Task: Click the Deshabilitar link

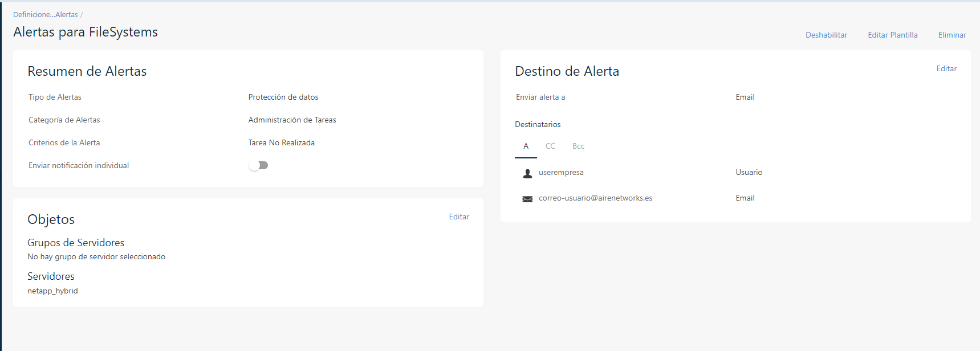Action: 826,35
